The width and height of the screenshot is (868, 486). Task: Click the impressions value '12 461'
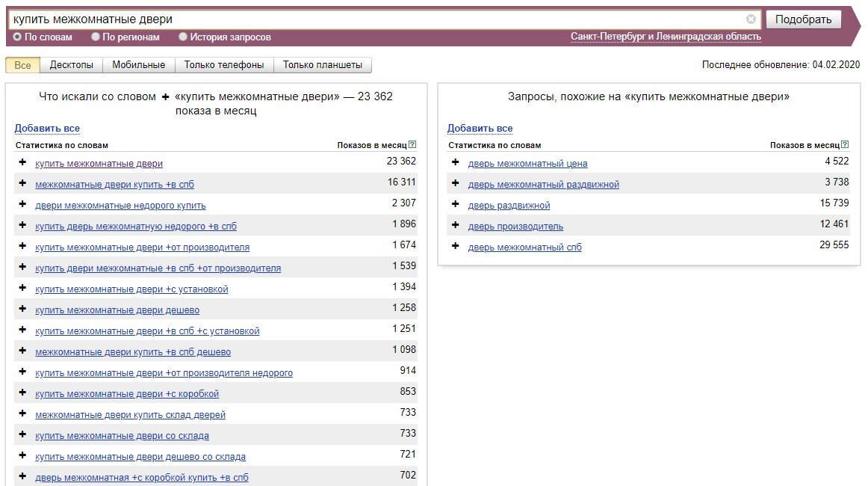coord(834,224)
